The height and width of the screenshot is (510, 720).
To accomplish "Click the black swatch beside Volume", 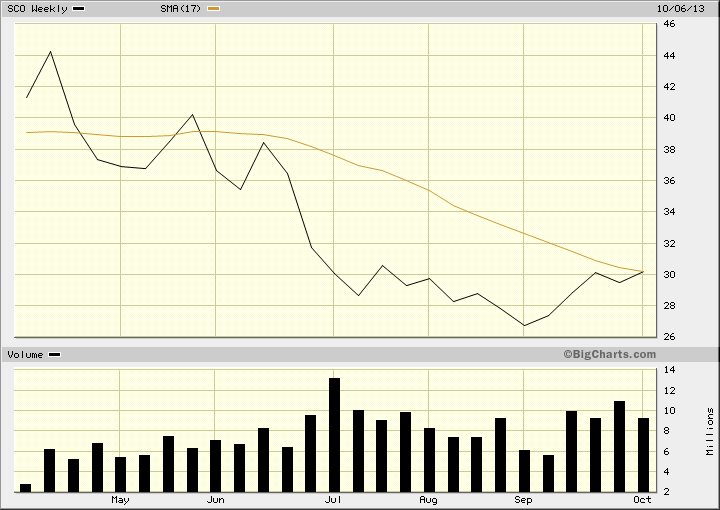I will point(55,354).
